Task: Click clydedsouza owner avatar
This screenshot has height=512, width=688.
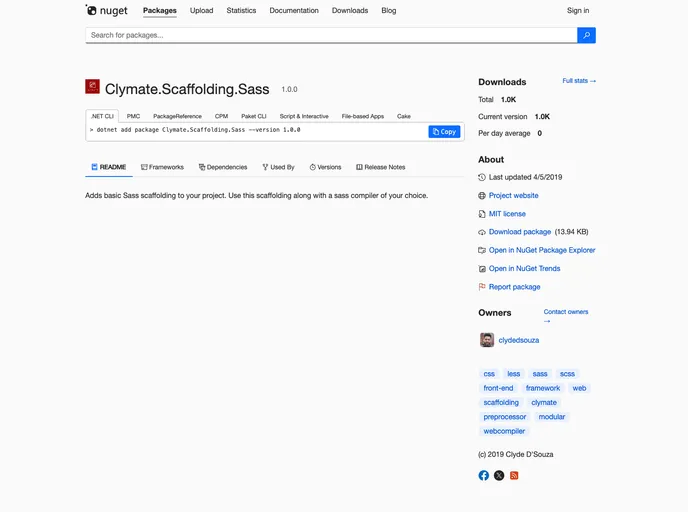Action: (x=487, y=340)
